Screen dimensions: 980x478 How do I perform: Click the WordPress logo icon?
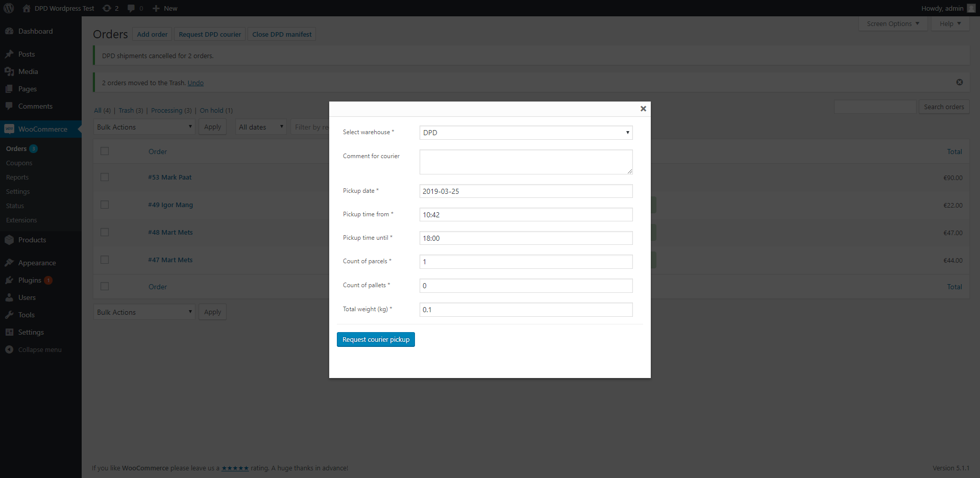[x=9, y=8]
